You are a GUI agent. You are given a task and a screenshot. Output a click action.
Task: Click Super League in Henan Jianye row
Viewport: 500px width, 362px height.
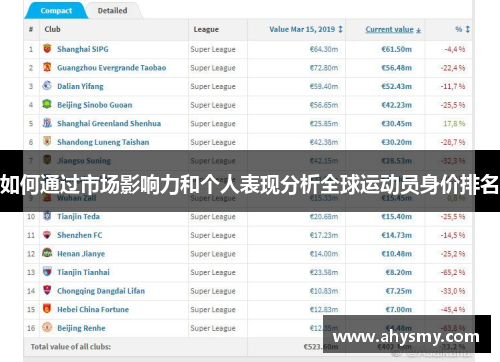[213, 254]
